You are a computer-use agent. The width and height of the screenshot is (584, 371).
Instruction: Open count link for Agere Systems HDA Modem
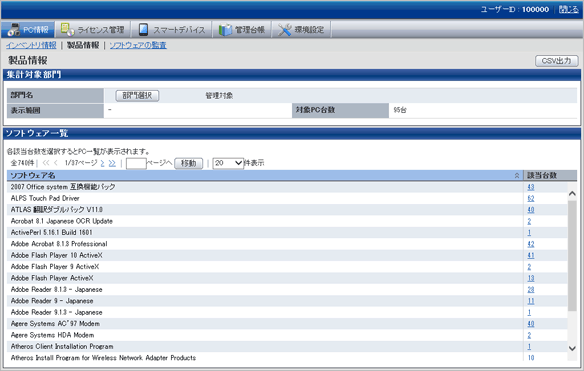click(529, 335)
